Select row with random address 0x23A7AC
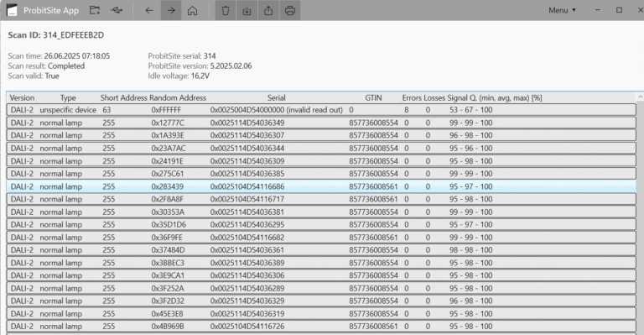This screenshot has height=335, width=644. (321, 148)
